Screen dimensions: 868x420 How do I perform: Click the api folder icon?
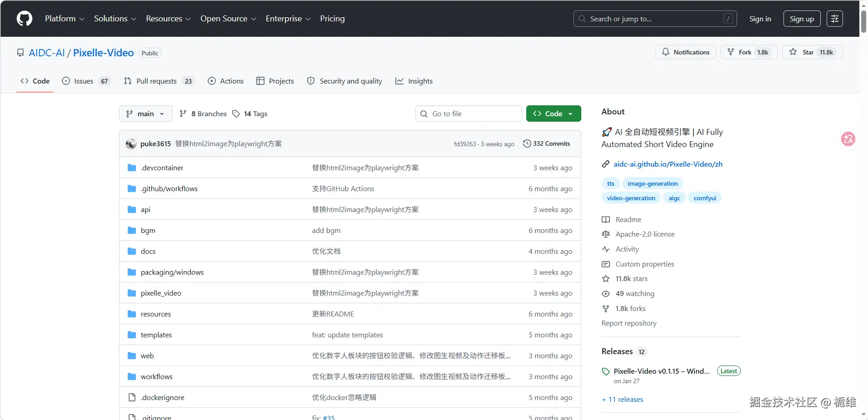tap(132, 209)
